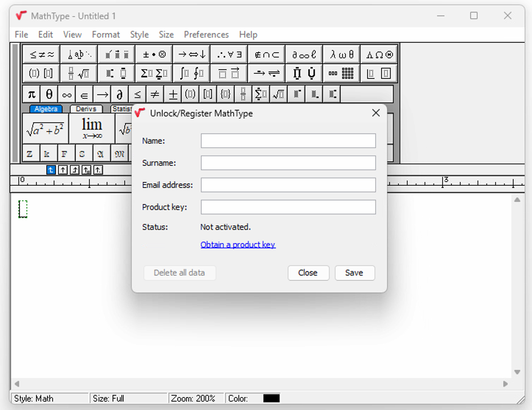The height and width of the screenshot is (410, 532).
Task: Open the set theory symbols palette (∉∩⊂)
Action: pos(266,54)
